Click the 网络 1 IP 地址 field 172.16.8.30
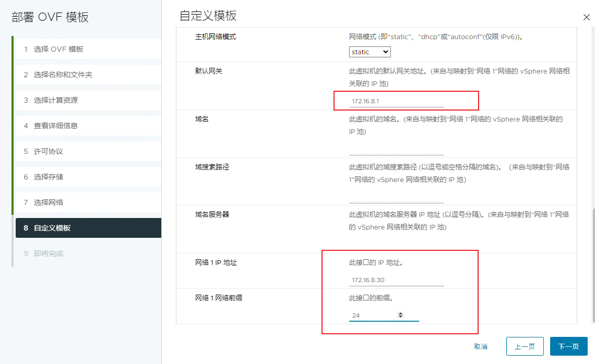The image size is (595, 364). [x=396, y=280]
